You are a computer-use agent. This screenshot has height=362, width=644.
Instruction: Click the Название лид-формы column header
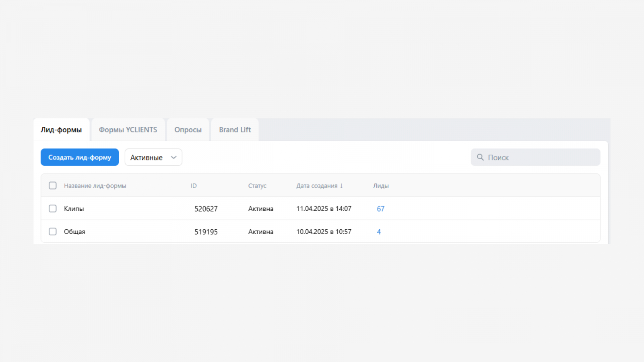tap(95, 186)
